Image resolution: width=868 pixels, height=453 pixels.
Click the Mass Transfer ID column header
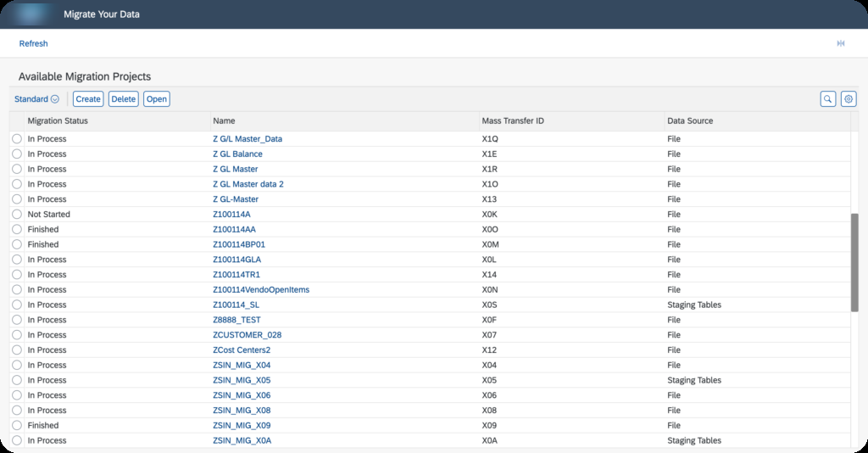pyautogui.click(x=513, y=120)
